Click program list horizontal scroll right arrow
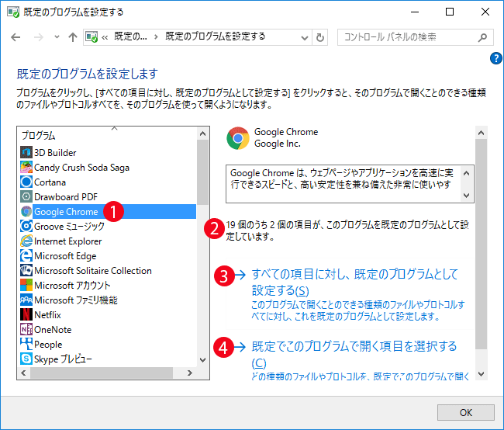Image resolution: width=504 pixels, height=430 pixels. pyautogui.click(x=190, y=373)
